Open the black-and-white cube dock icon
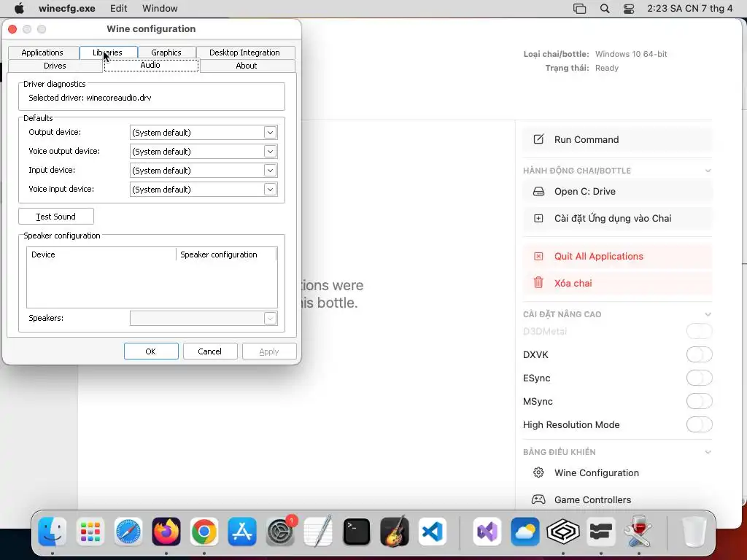Viewport: 747px width, 560px height. click(562, 532)
